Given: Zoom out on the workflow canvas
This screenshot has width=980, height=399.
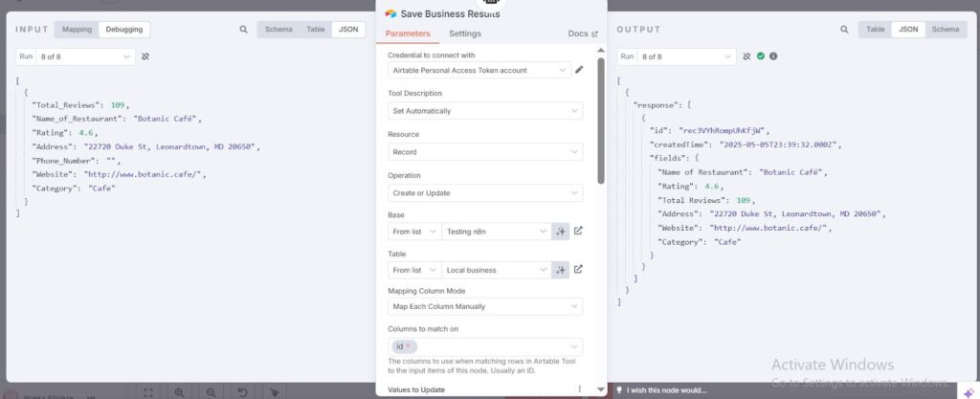Looking at the screenshot, I should point(211,392).
